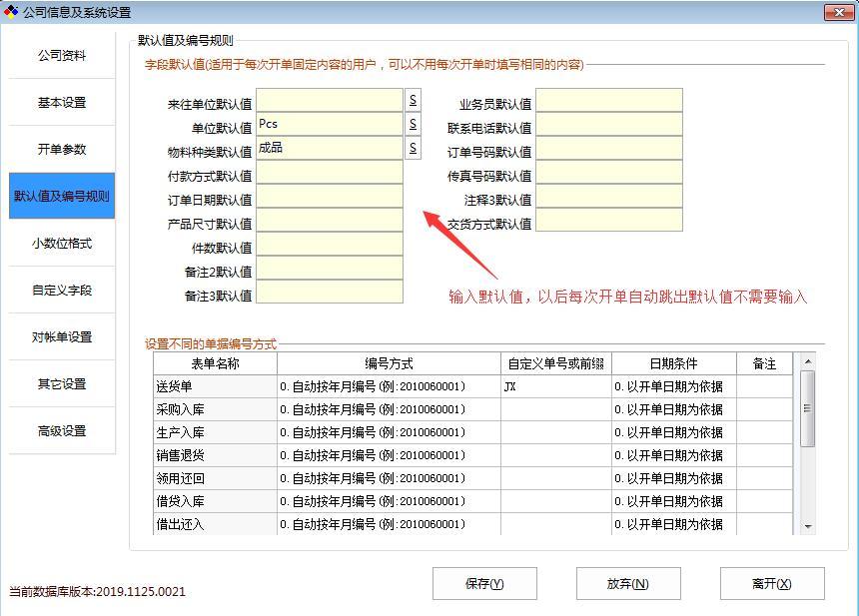Screen dimensions: 859x616
Task: Click the 表单名称 column header
Action: point(216,363)
